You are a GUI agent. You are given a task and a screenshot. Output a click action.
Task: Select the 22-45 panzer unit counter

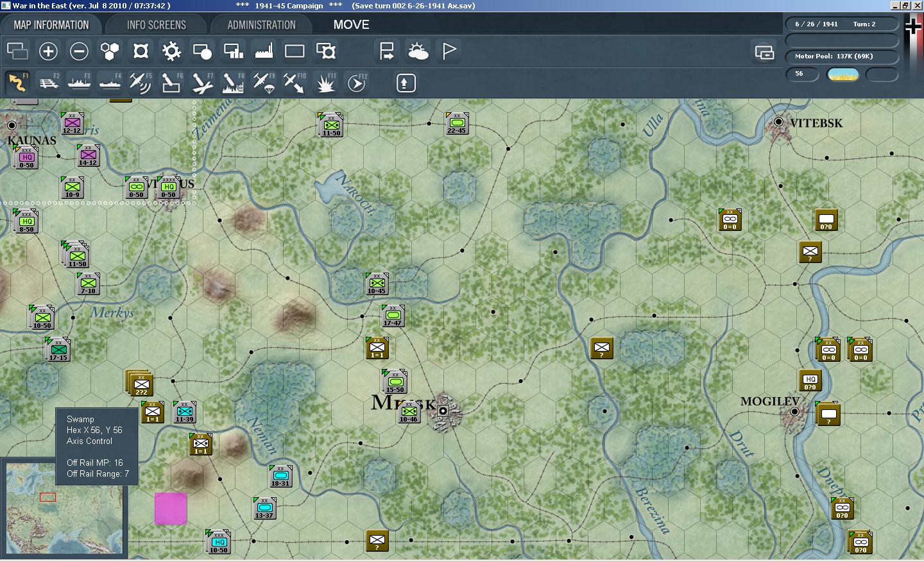pyautogui.click(x=457, y=123)
